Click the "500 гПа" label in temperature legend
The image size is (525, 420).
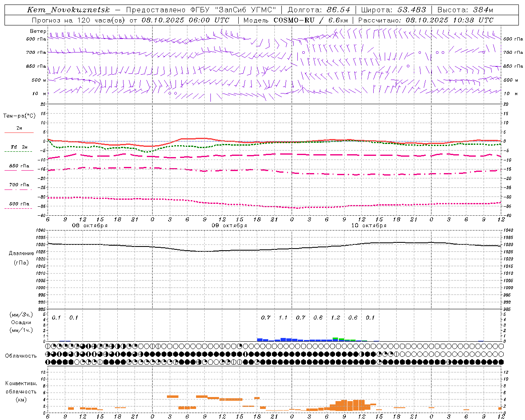[19, 204]
